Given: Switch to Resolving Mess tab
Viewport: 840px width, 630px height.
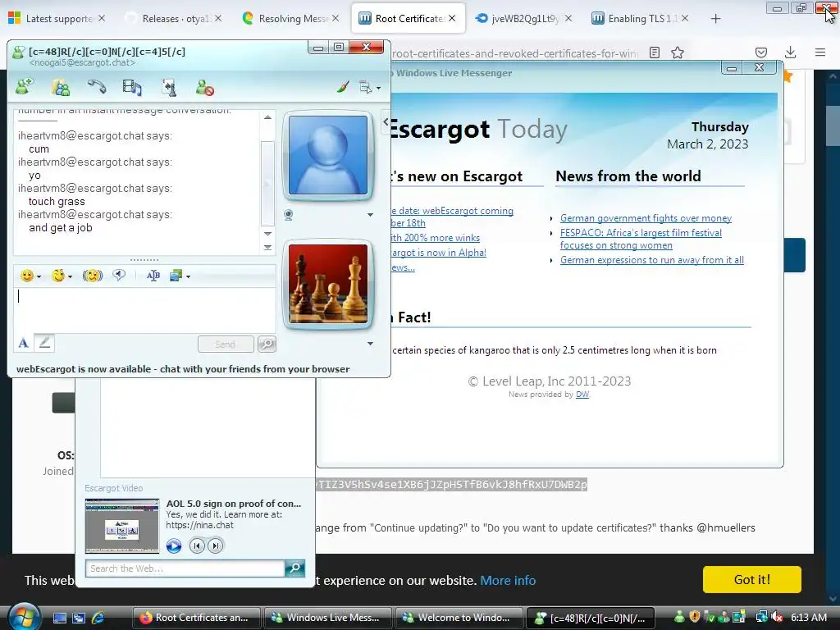Looking at the screenshot, I should (292, 19).
